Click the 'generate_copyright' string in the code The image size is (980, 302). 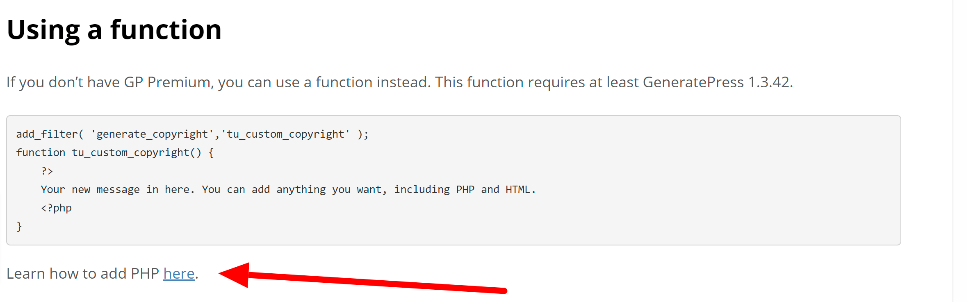152,134
